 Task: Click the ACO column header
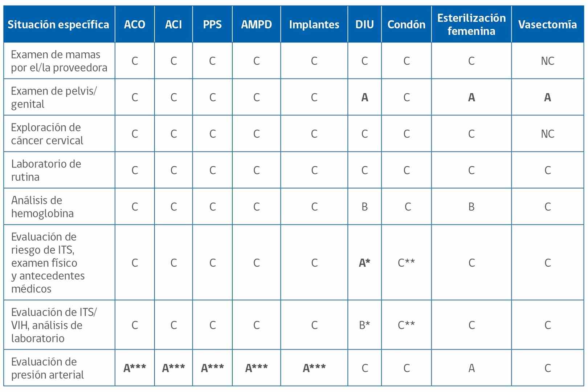pyautogui.click(x=135, y=24)
